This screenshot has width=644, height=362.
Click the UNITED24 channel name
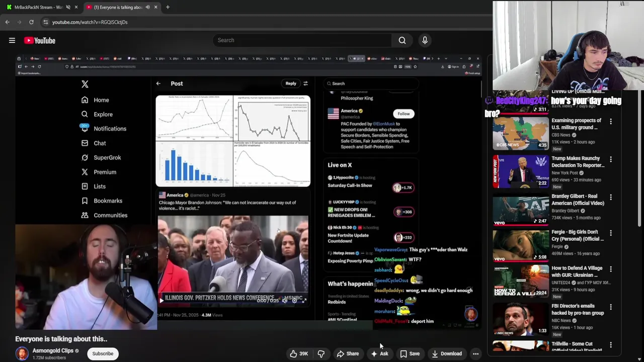(x=561, y=283)
